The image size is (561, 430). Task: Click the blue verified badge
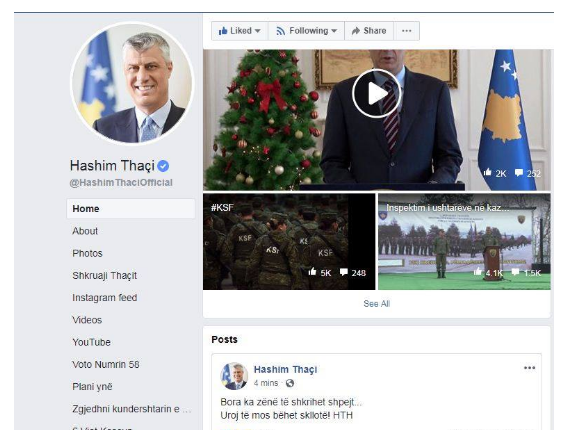click(163, 166)
